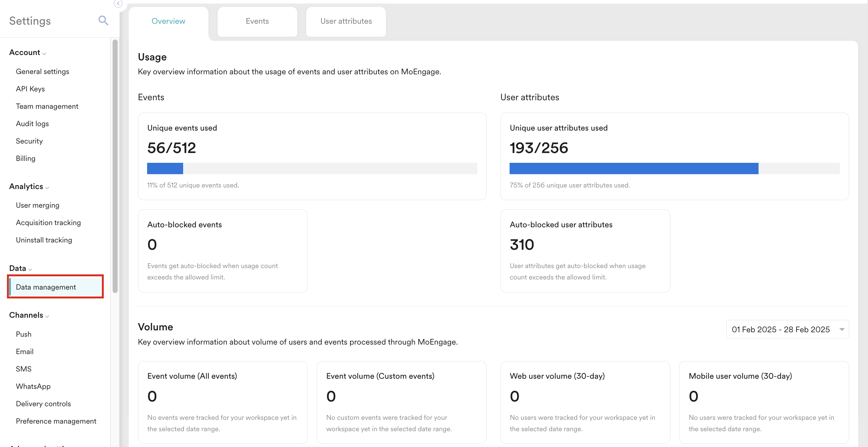
Task: Open Audit logs
Action: 32,124
